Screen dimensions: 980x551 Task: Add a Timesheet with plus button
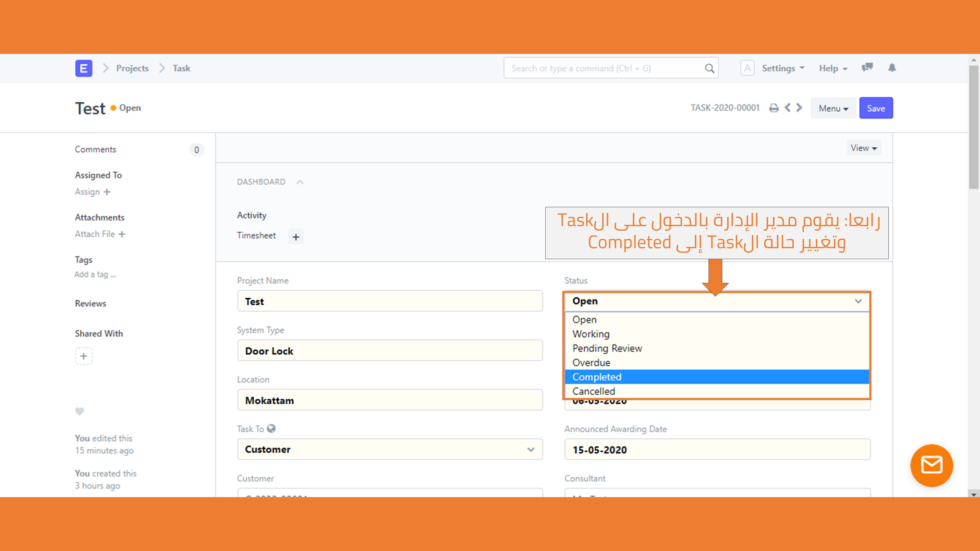click(296, 237)
